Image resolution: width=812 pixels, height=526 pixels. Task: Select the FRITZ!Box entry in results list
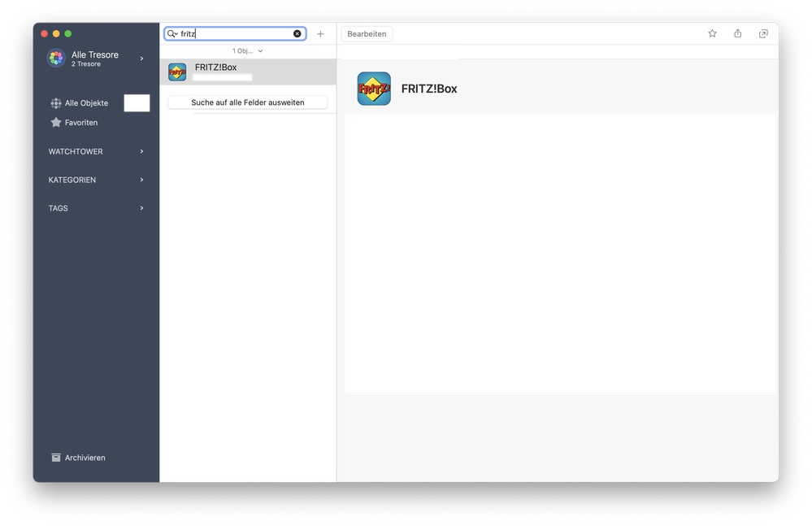point(247,72)
